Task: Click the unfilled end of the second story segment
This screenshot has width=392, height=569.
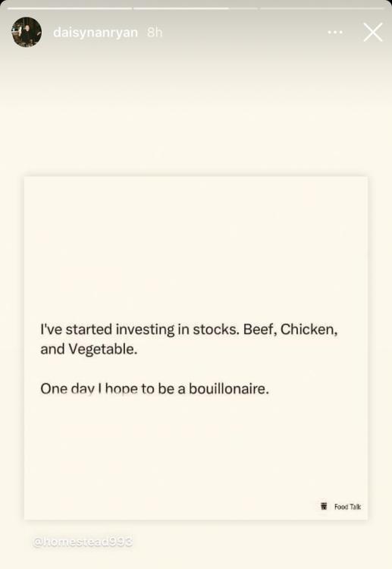Action: pos(243,8)
